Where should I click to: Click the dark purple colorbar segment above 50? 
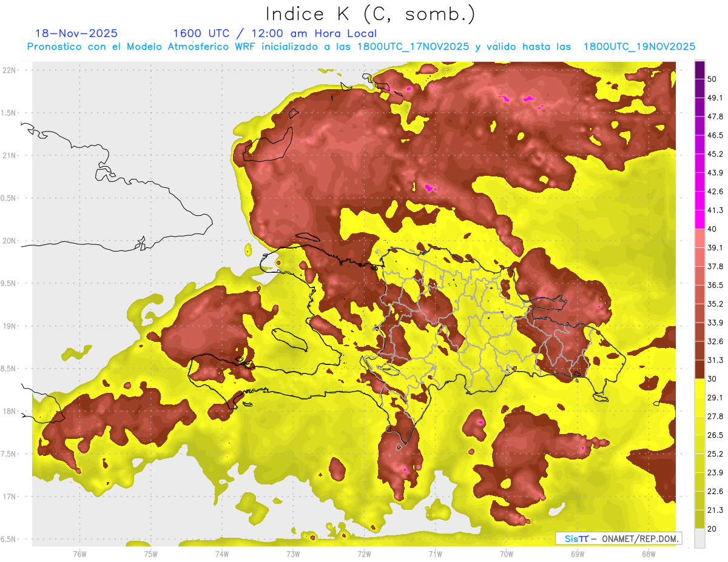pos(699,70)
